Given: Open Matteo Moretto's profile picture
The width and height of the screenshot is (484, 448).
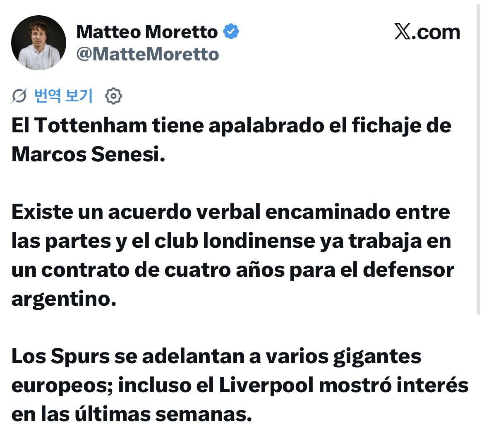Looking at the screenshot, I should pyautogui.click(x=38, y=43).
